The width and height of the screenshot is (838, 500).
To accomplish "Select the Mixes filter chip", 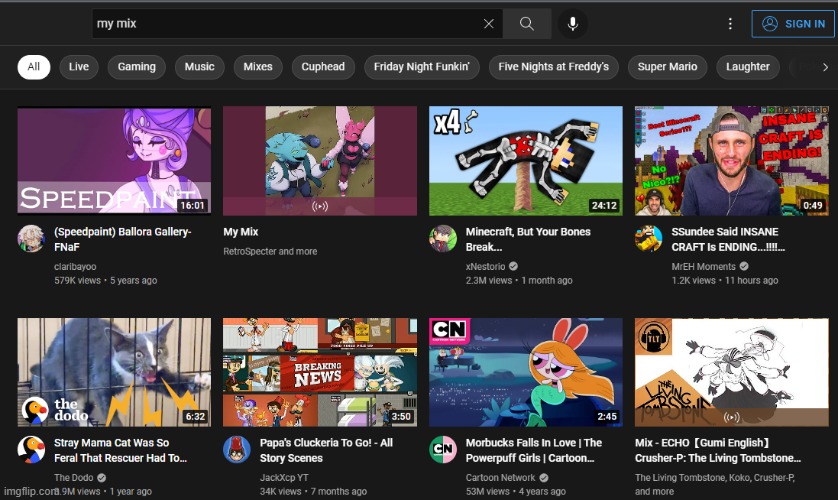I will point(258,67).
